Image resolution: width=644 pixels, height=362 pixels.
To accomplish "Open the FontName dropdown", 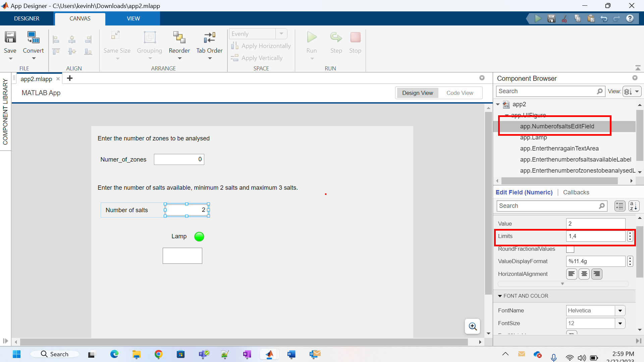I will tap(620, 311).
